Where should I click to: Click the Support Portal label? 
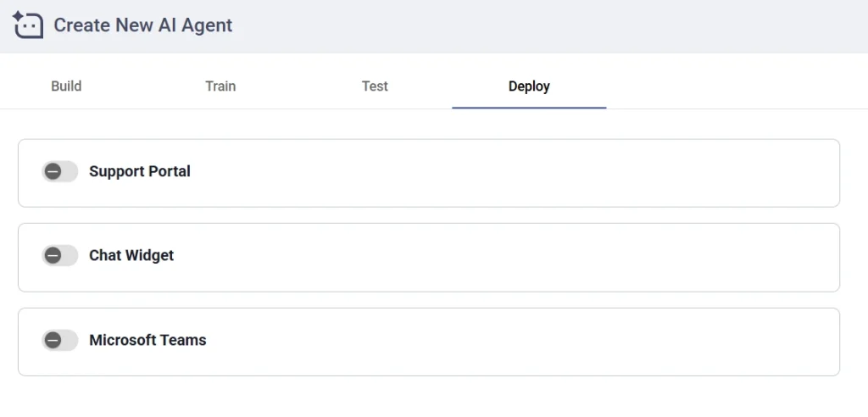pyautogui.click(x=140, y=172)
